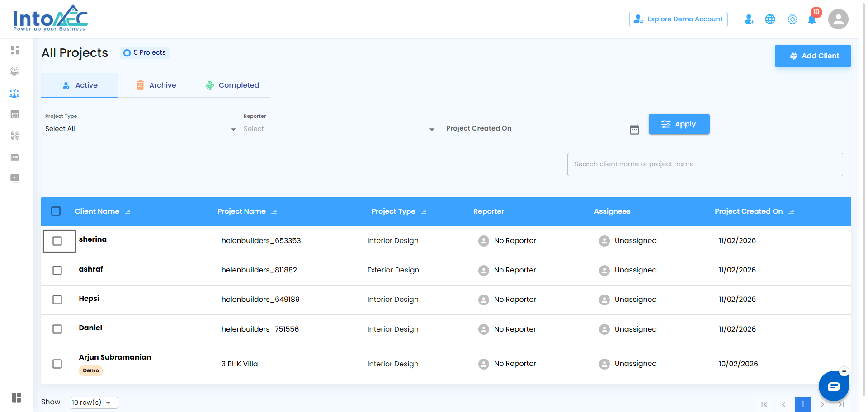This screenshot has width=868, height=412.
Task: Click the add user icon in header
Action: [749, 19]
